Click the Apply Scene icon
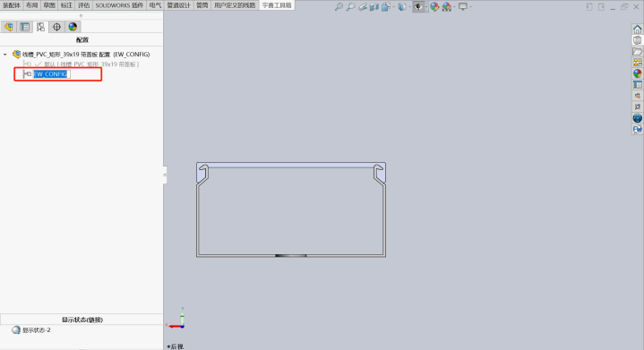The width and height of the screenshot is (644, 350). pos(446,6)
